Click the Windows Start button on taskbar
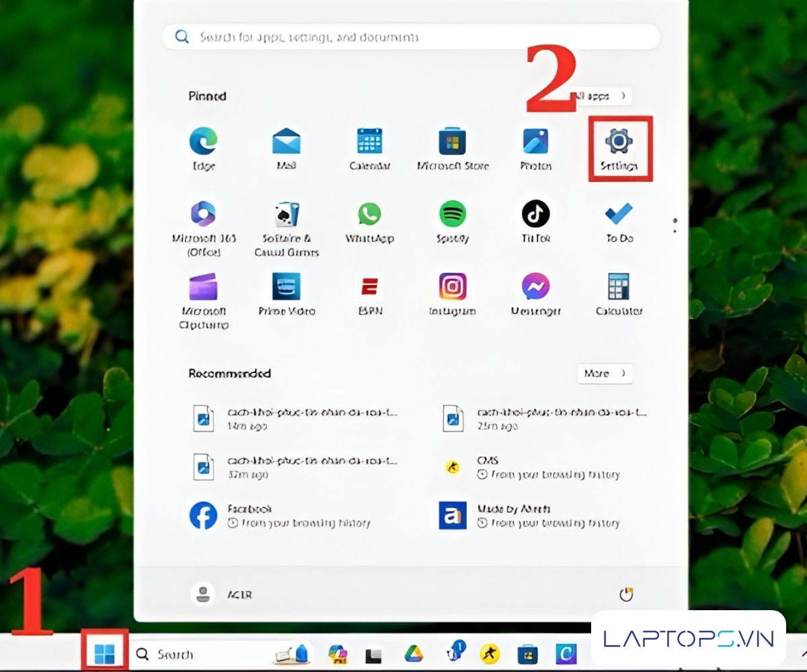The height and width of the screenshot is (672, 807). (x=104, y=653)
